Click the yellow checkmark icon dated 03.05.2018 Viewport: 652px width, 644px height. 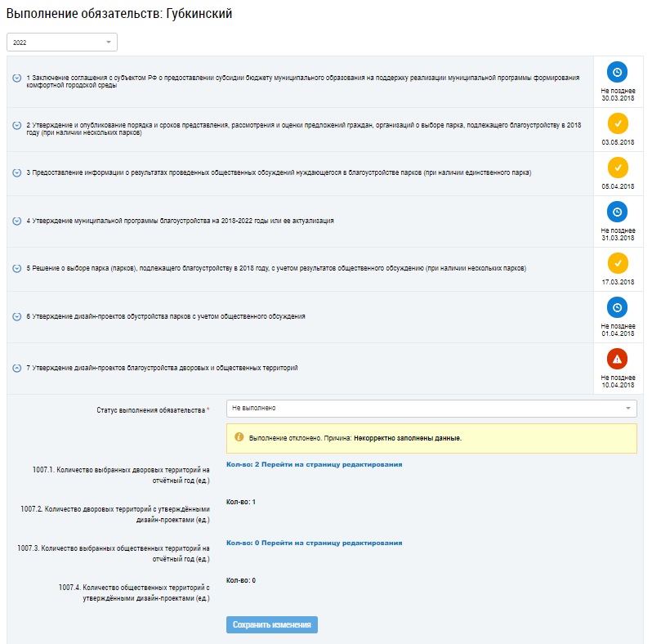pyautogui.click(x=618, y=123)
